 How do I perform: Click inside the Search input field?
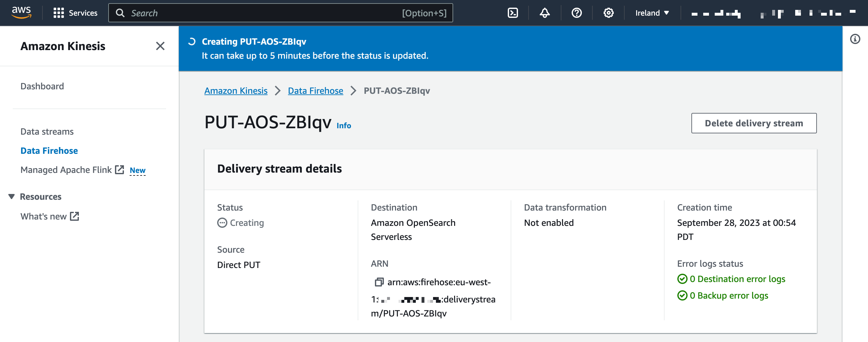(236, 13)
